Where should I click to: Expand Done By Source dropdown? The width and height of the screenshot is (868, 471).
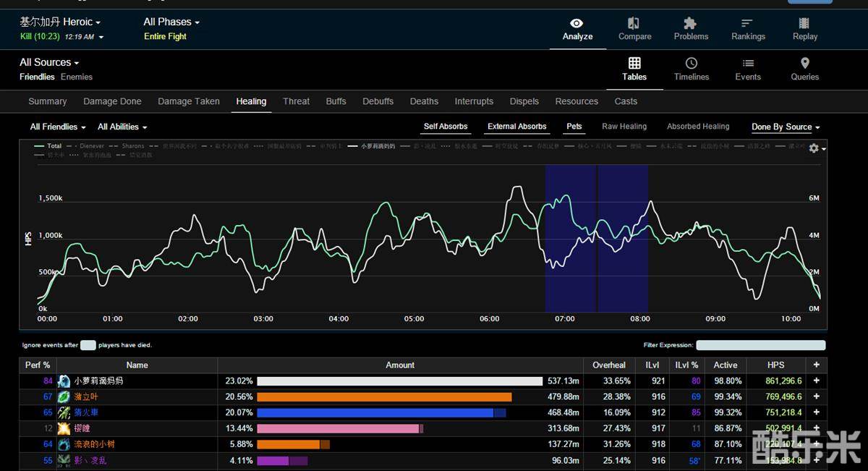(786, 127)
